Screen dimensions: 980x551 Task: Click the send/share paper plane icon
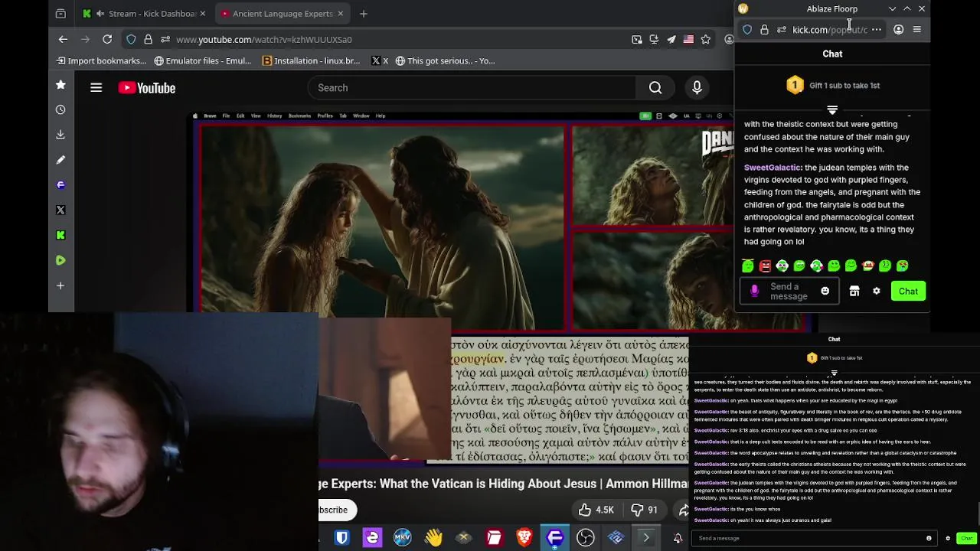tap(671, 39)
